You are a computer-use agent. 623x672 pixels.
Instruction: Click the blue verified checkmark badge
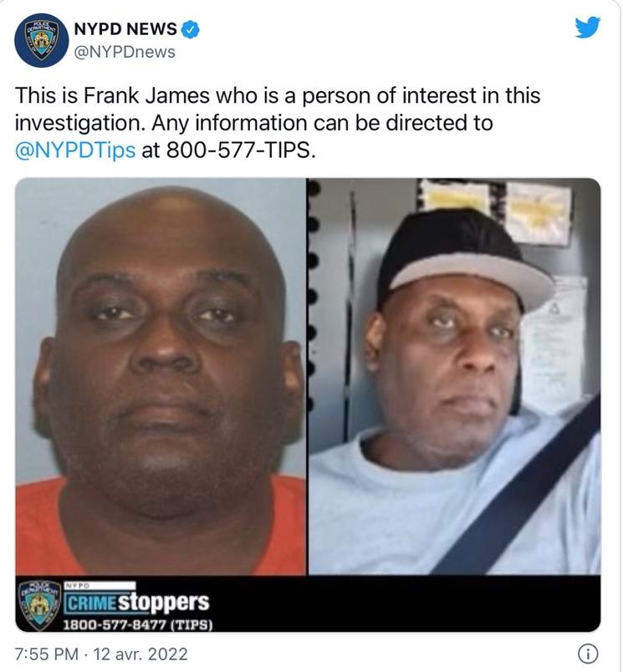pyautogui.click(x=191, y=29)
